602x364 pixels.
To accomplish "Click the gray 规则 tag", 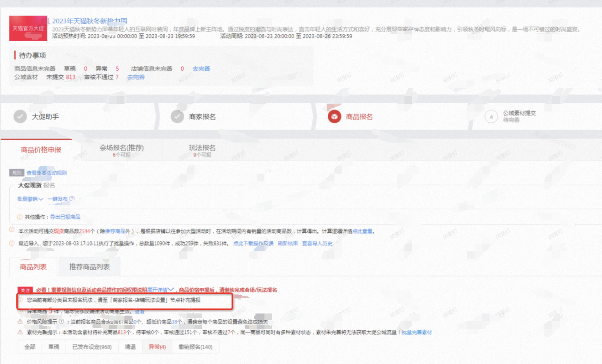I will click(17, 173).
